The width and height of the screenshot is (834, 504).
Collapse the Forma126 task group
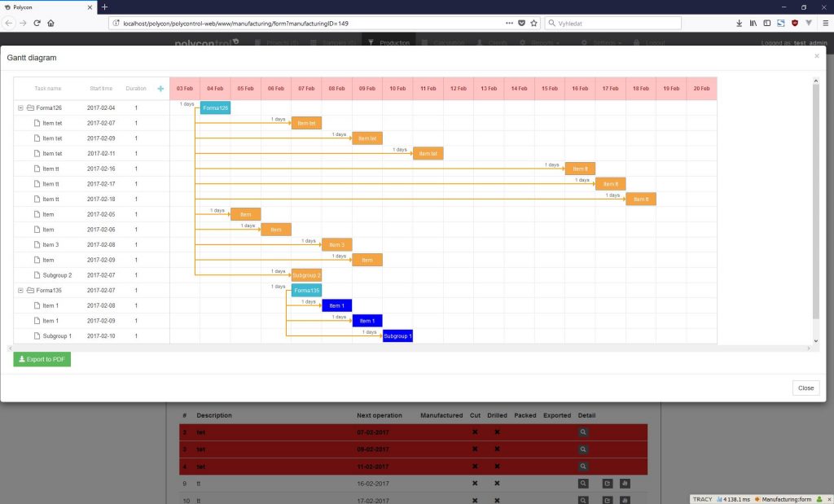pos(20,108)
